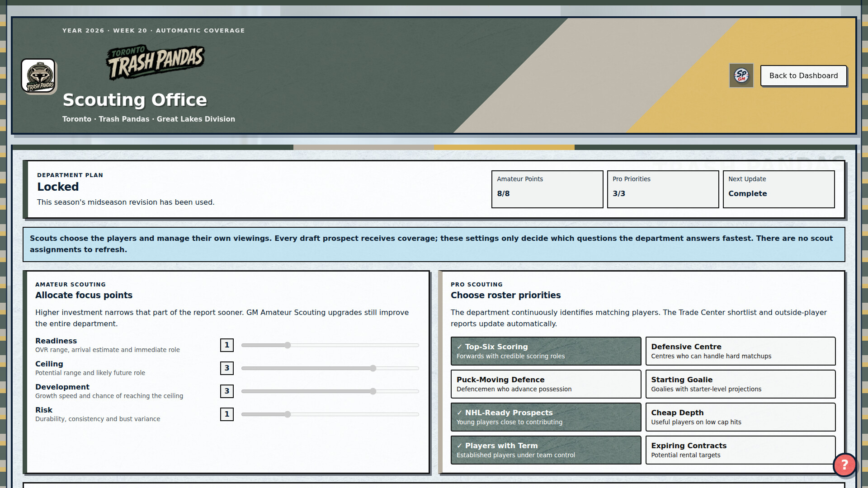Deselect the Players with Term priority
868x488 pixels.
[546, 450]
